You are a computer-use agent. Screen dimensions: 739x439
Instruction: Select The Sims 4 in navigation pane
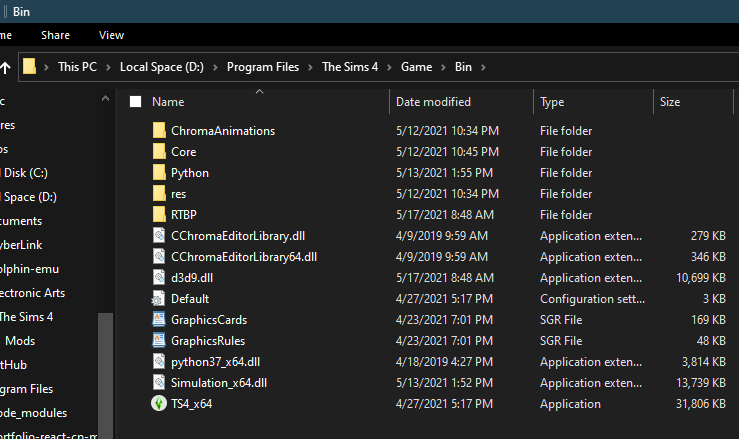tap(26, 317)
